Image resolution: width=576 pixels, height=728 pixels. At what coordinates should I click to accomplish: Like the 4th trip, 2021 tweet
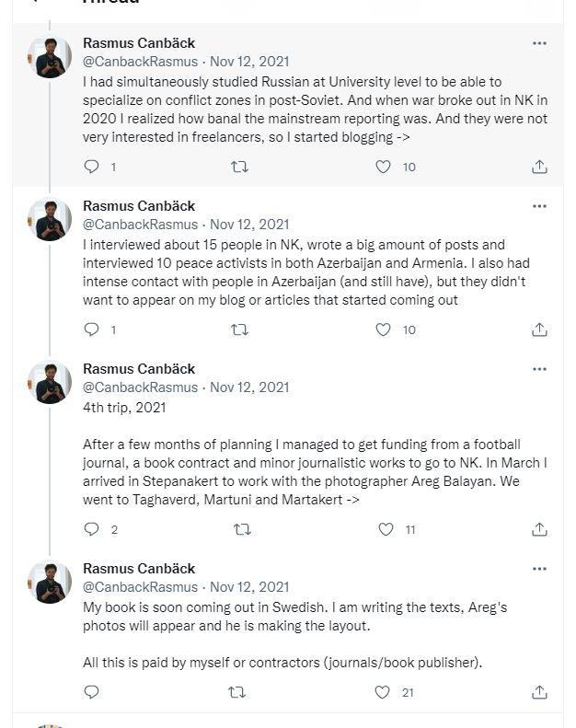[386, 529]
